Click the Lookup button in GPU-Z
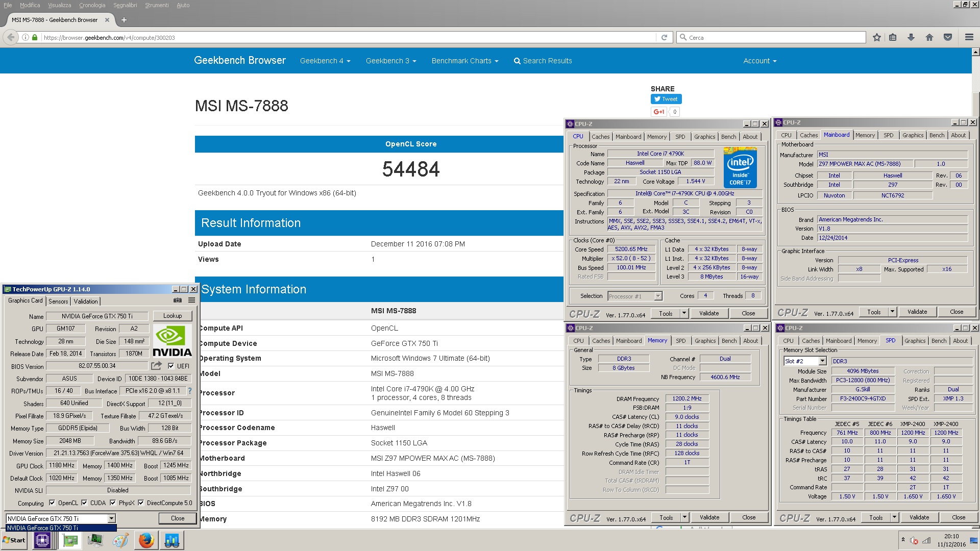Image resolution: width=980 pixels, height=551 pixels. [173, 316]
